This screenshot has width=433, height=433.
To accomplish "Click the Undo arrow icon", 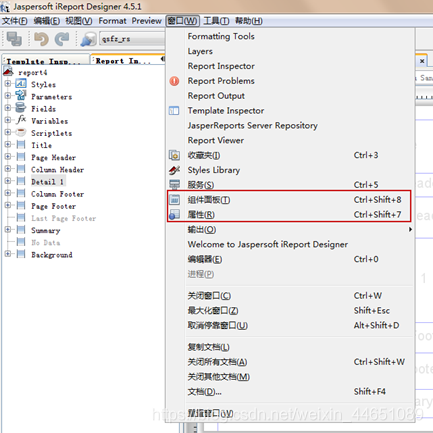I will click(x=41, y=39).
